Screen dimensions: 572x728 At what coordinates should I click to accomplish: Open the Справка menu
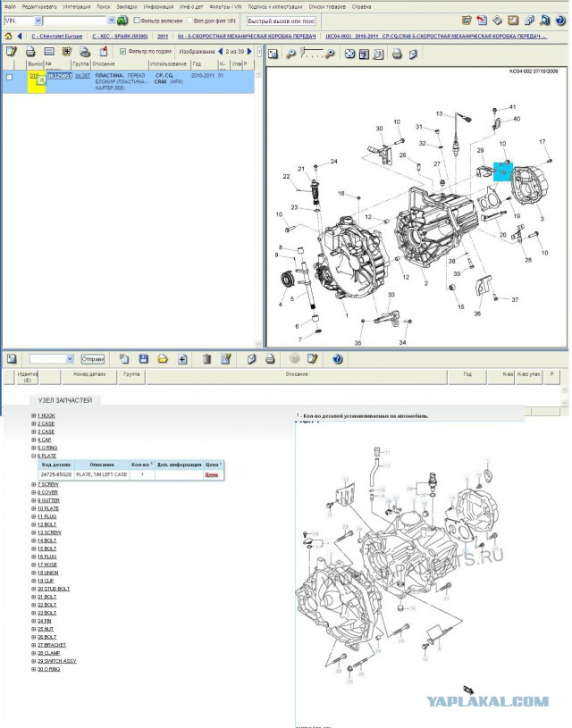pyautogui.click(x=361, y=6)
